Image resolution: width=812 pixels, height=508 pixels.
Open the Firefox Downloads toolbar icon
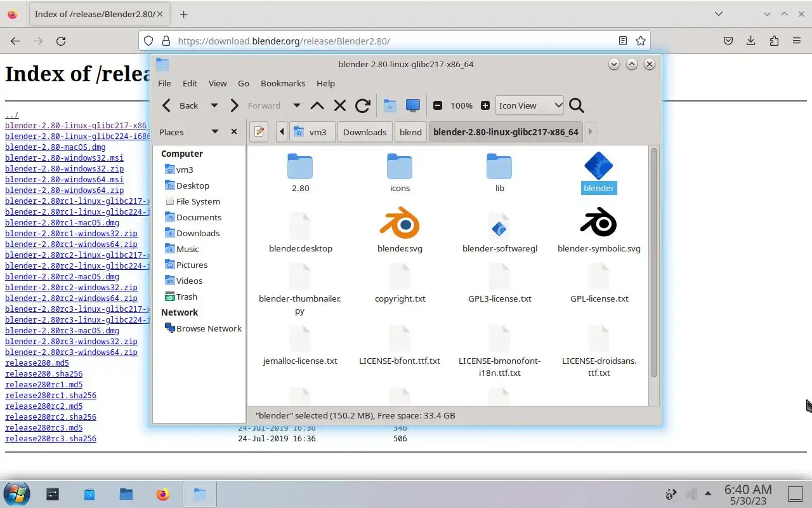(750, 41)
